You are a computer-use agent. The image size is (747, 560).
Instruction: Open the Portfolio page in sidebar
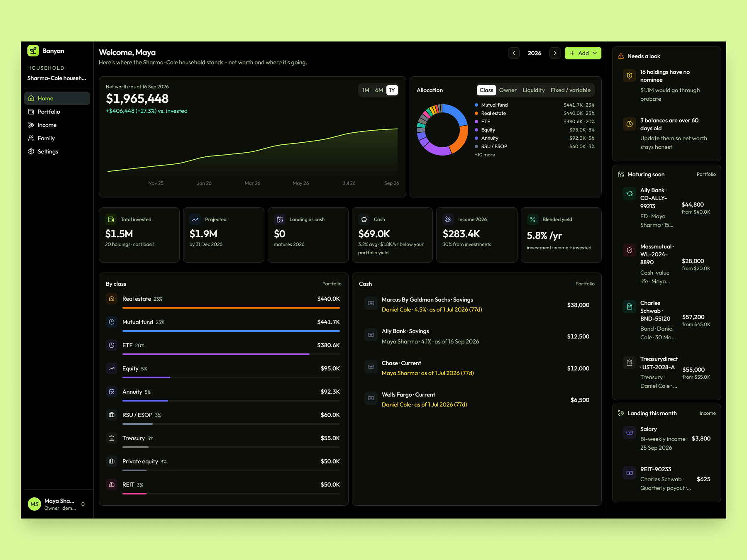click(x=57, y=112)
